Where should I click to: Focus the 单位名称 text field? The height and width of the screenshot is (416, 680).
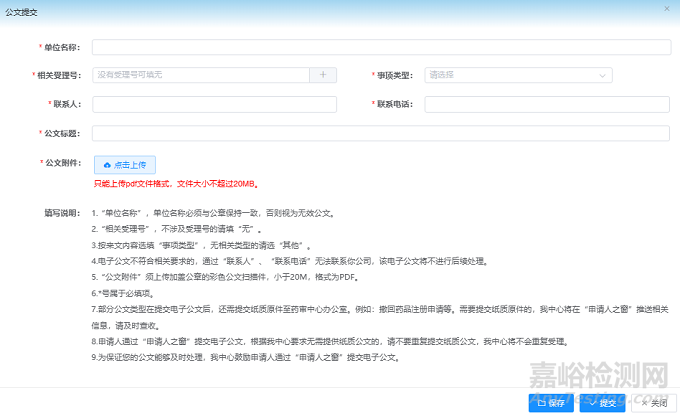(x=380, y=47)
